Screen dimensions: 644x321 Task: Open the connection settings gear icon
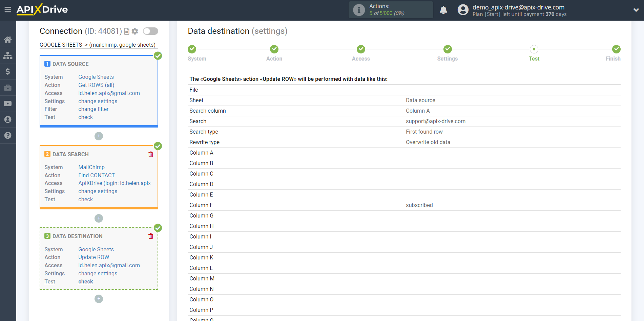(135, 31)
